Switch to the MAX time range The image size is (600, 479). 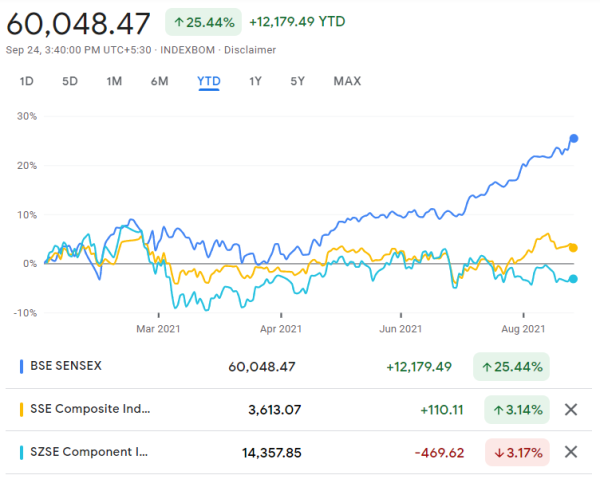point(347,81)
